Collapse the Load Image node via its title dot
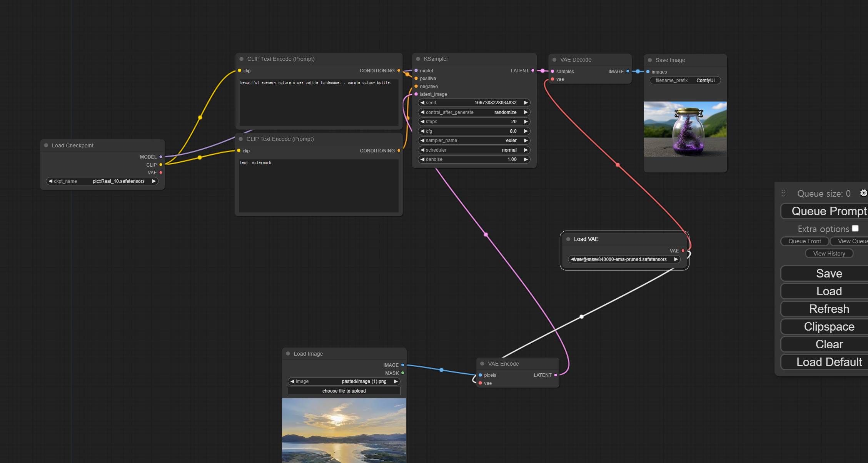 coord(288,354)
